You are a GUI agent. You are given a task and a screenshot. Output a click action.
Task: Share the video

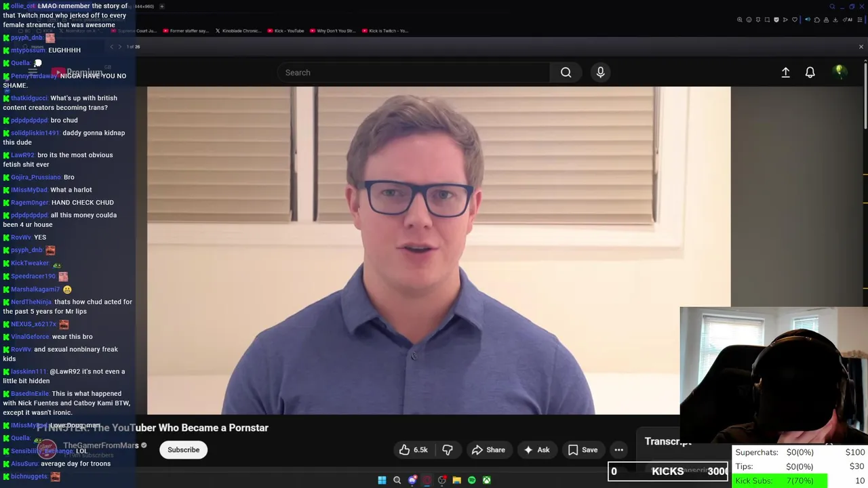coord(488,449)
